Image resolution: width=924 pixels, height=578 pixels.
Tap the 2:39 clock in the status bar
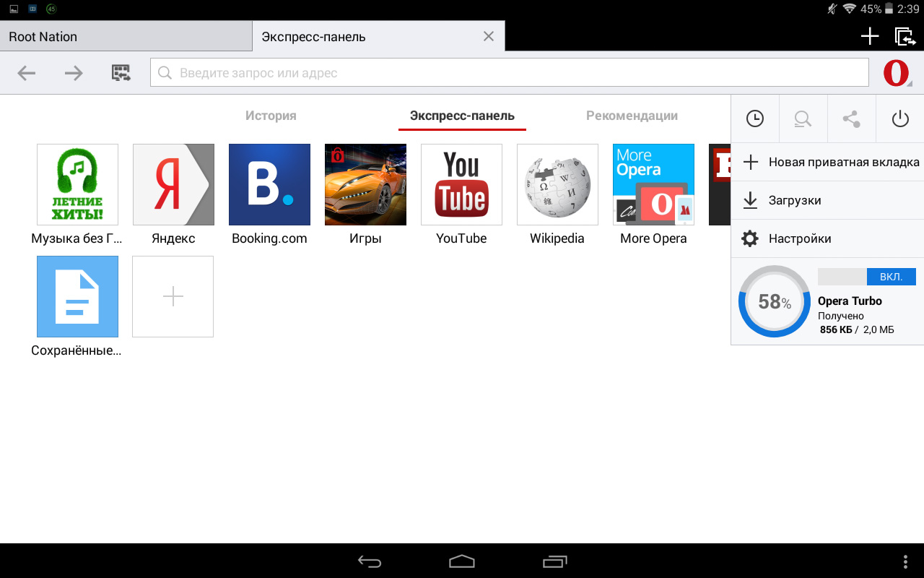point(908,9)
